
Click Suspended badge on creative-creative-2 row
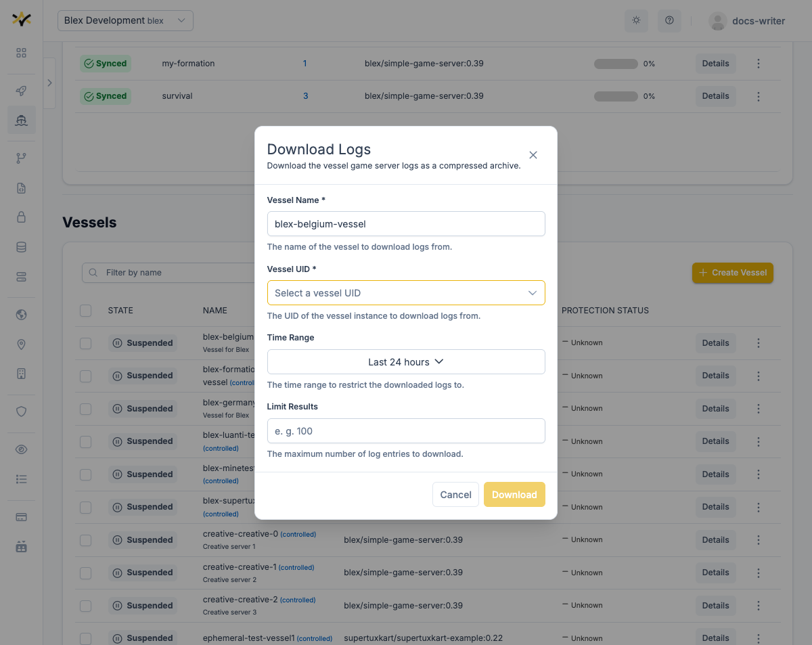pyautogui.click(x=143, y=606)
